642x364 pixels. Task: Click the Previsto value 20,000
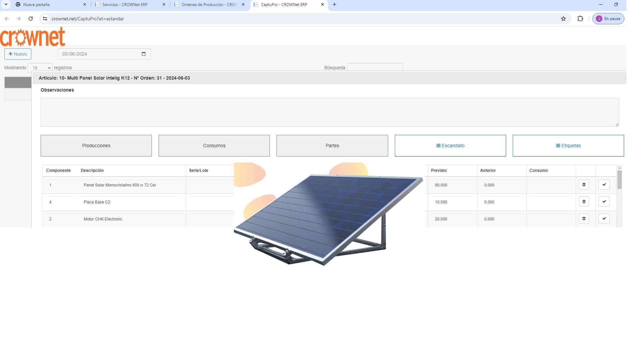pyautogui.click(x=441, y=219)
